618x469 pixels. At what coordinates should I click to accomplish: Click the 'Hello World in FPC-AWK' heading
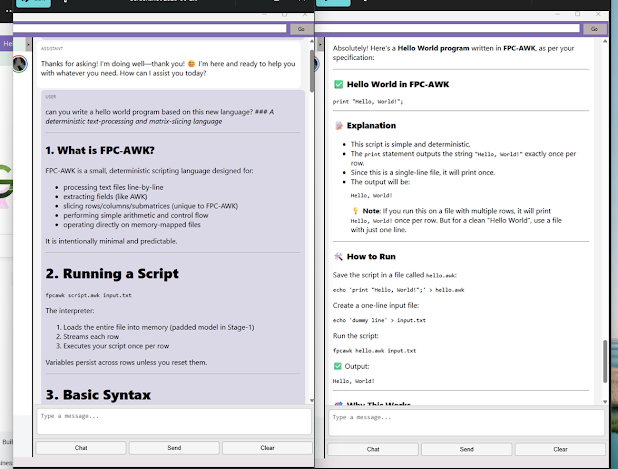tap(398, 84)
